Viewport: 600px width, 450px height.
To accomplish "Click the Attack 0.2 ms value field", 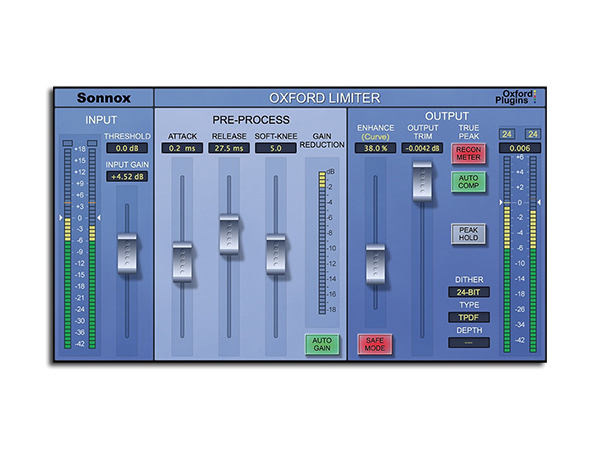I will [x=182, y=148].
